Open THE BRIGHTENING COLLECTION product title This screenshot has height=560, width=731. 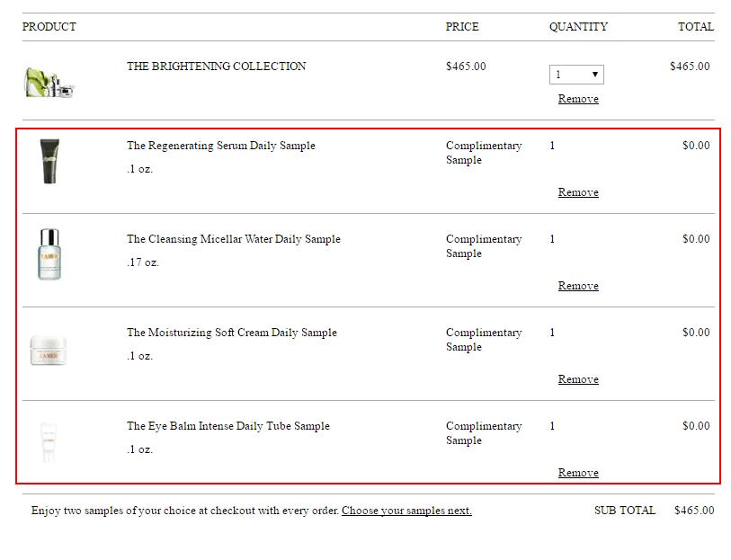click(x=216, y=67)
